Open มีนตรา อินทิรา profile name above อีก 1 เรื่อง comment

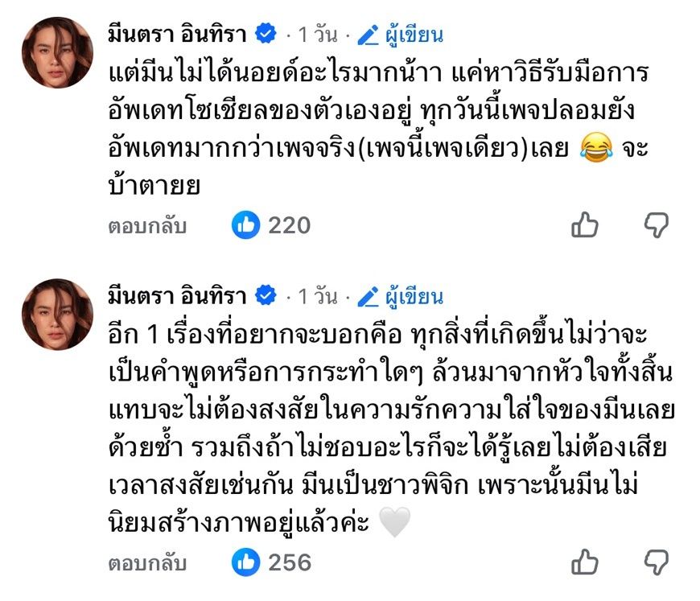tap(179, 297)
